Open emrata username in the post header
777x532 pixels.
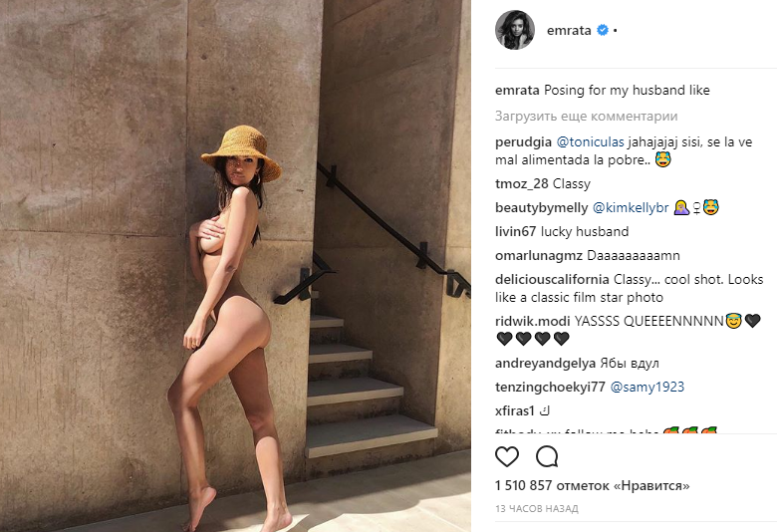pyautogui.click(x=569, y=30)
